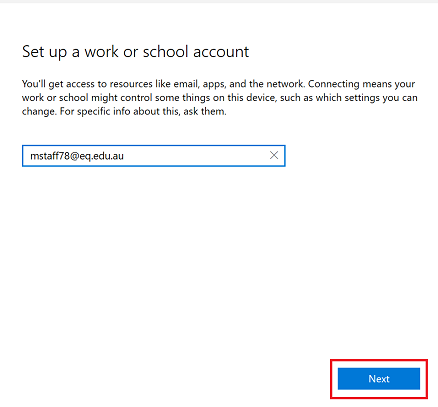Select the 'Set up a work or school account' heading
This screenshot has height=407, width=438.
[135, 52]
